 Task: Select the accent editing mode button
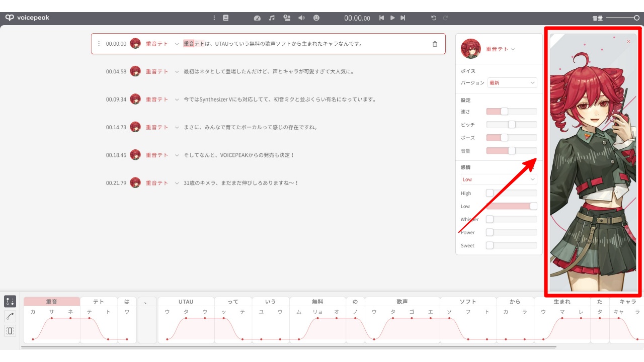pos(10,301)
